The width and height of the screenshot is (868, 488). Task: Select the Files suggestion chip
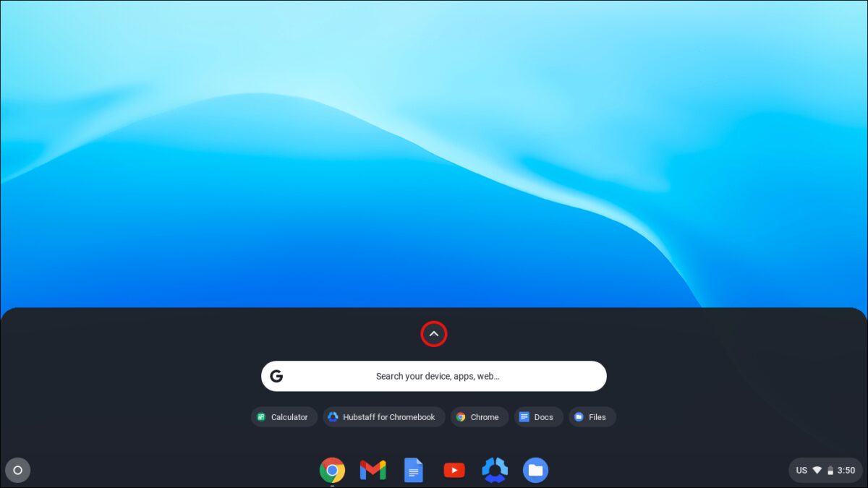click(592, 417)
